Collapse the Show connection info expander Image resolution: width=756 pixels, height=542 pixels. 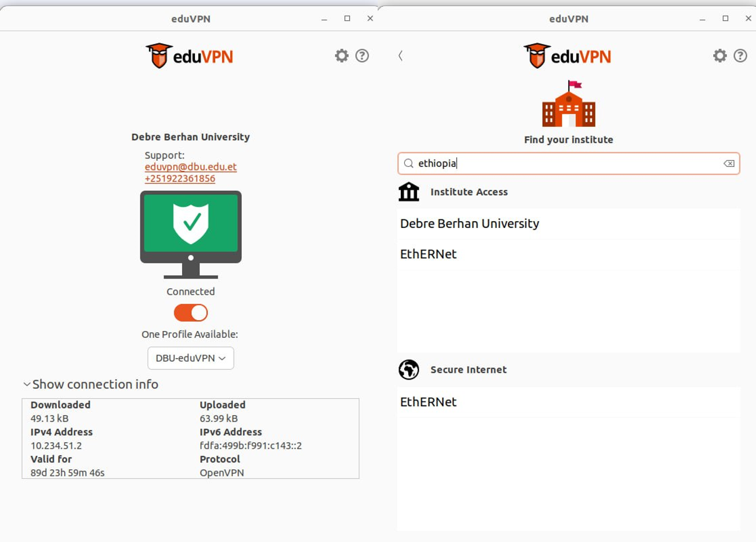[x=90, y=384]
